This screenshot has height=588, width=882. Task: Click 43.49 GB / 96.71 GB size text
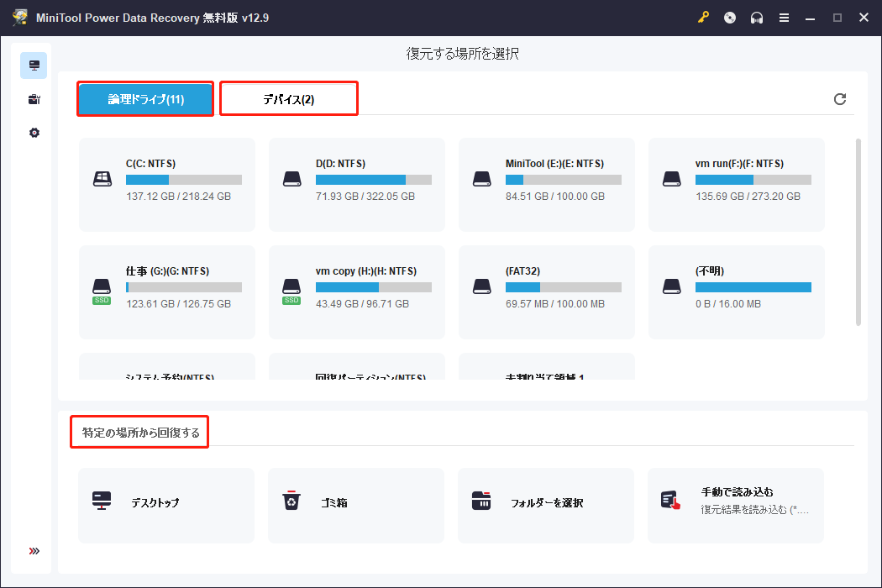click(362, 304)
